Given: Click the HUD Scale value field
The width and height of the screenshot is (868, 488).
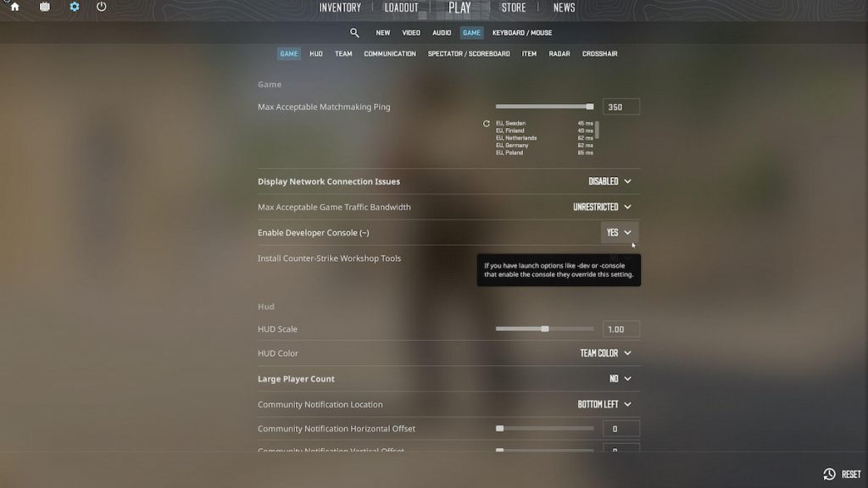Looking at the screenshot, I should [621, 330].
